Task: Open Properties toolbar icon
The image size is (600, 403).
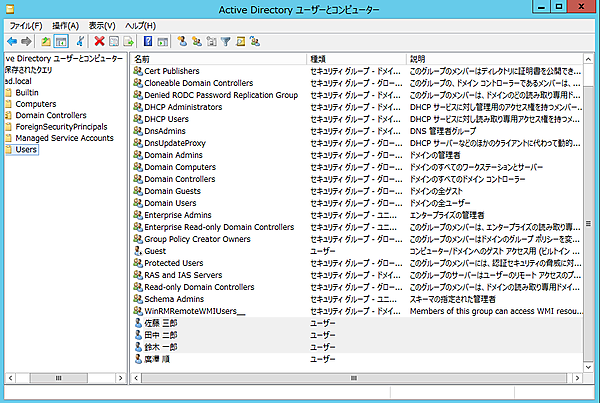Action: coord(114,41)
